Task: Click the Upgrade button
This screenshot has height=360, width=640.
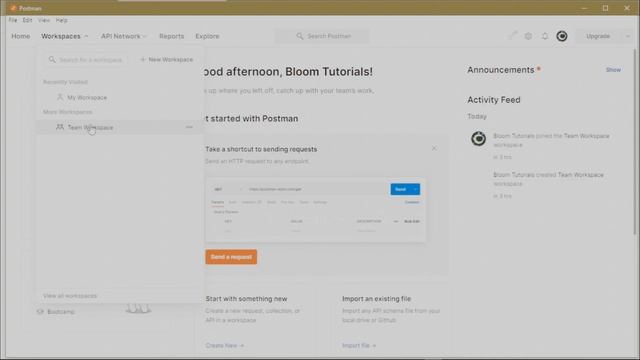Action: click(598, 36)
